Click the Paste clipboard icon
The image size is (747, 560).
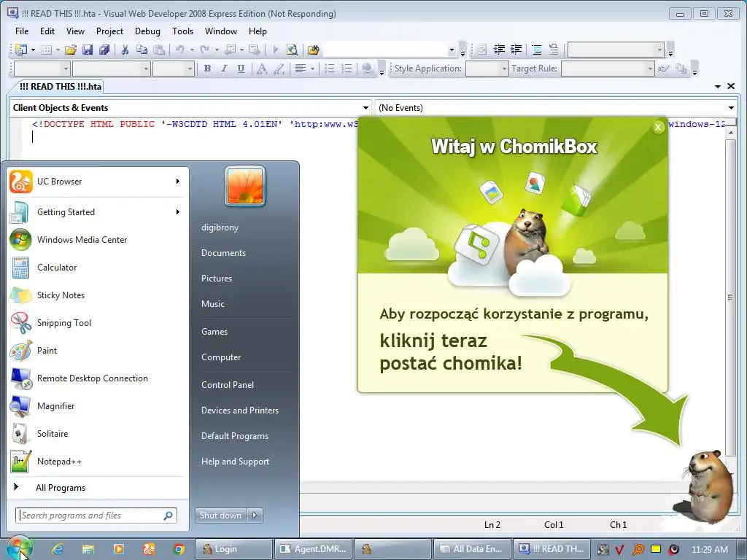click(x=159, y=50)
